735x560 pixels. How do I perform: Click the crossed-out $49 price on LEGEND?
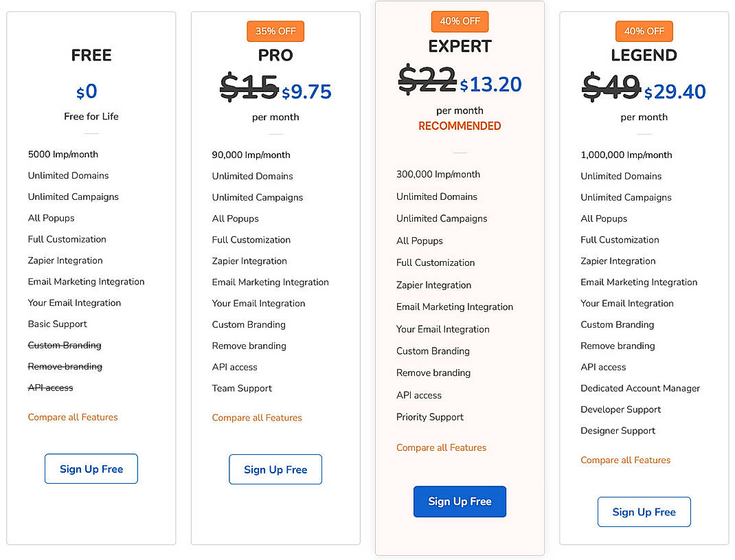(611, 89)
